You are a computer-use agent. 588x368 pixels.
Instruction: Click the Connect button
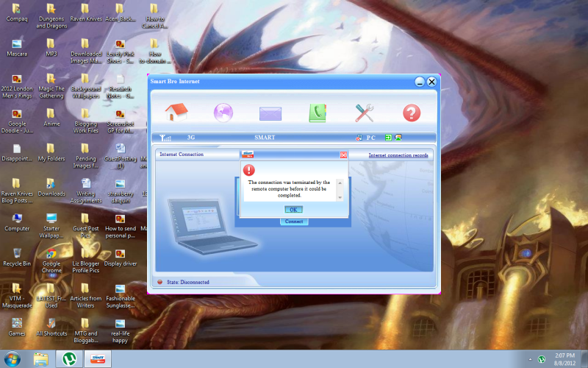[294, 222]
